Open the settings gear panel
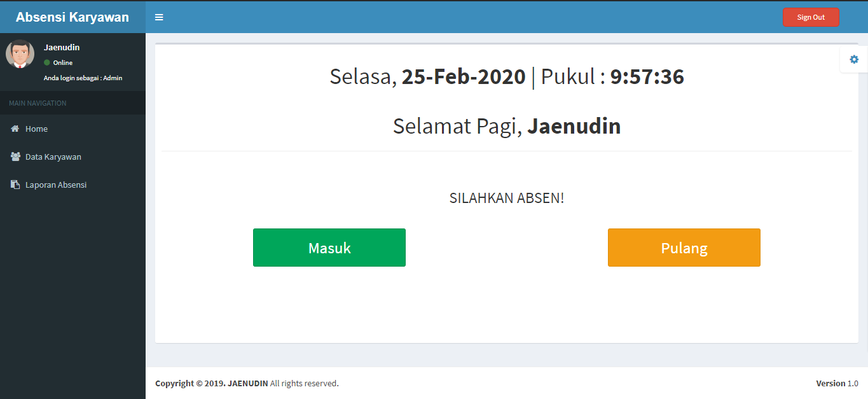 [854, 59]
